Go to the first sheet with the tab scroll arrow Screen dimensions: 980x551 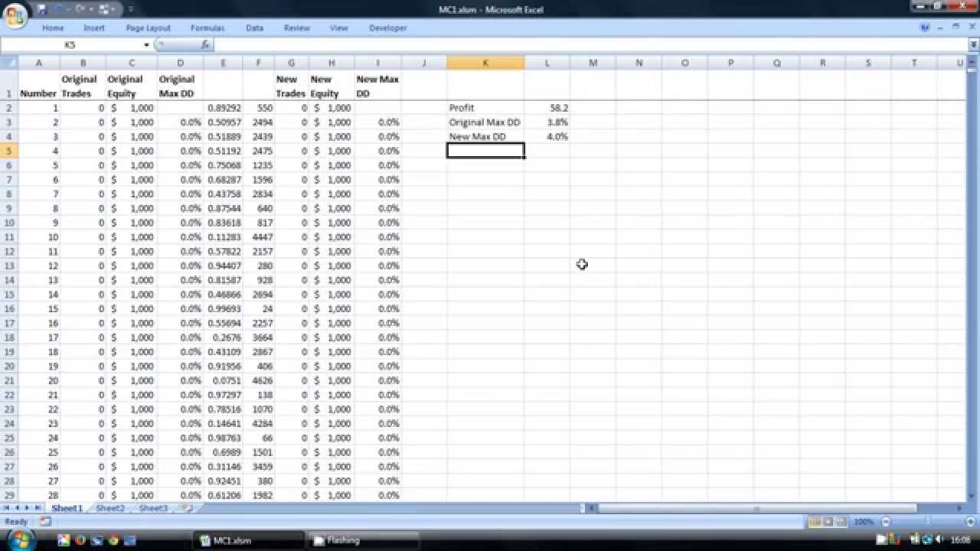click(x=7, y=508)
